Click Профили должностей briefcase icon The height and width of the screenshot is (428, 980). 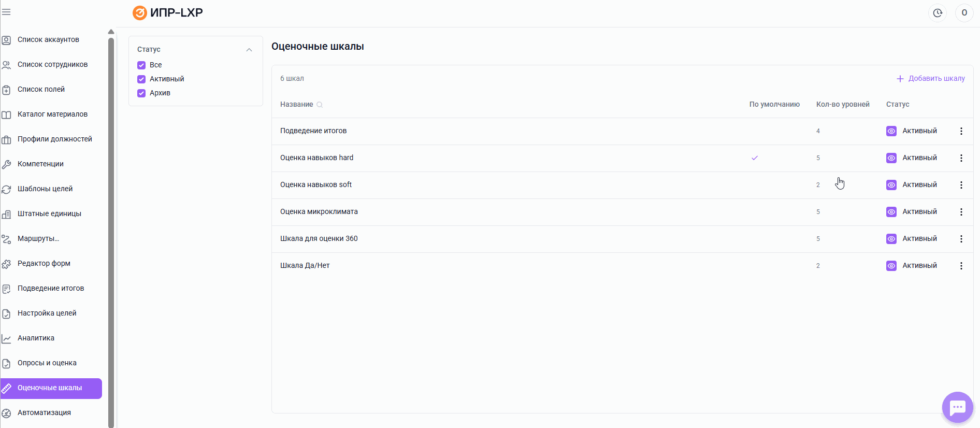point(6,139)
